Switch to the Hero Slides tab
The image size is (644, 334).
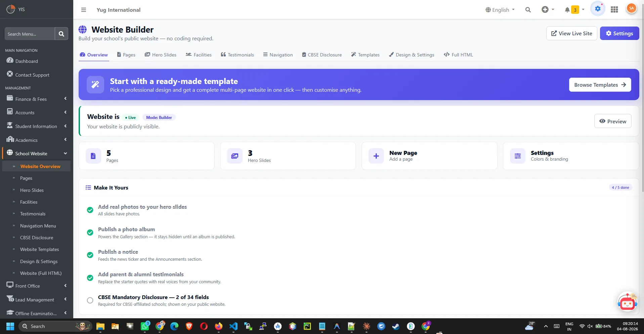pos(161,55)
